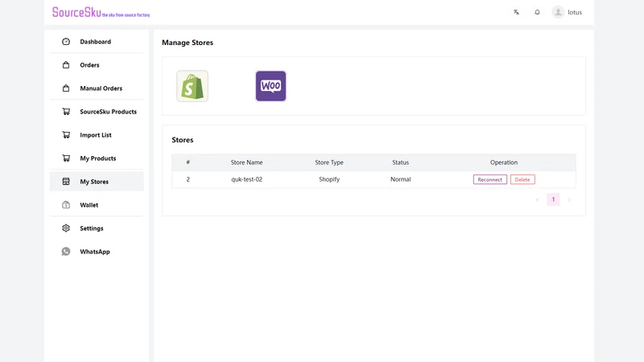Click the Stores section heading
The image size is (644, 362).
click(183, 140)
